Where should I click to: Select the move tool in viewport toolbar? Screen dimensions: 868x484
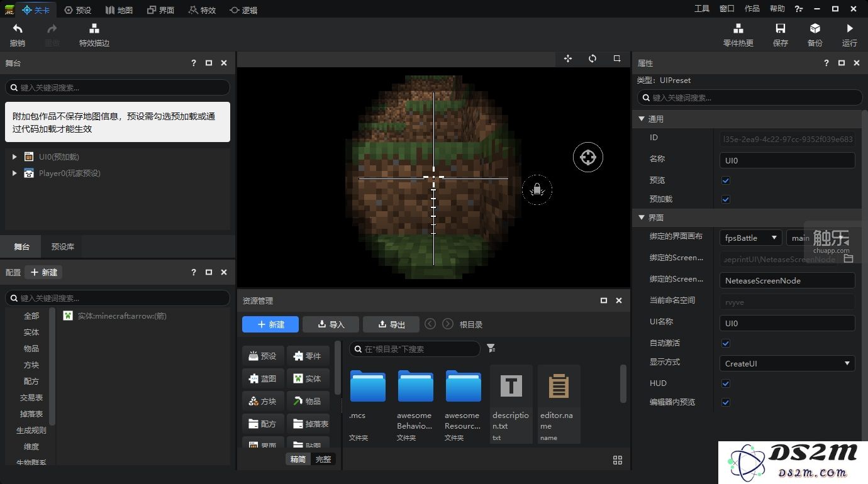[568, 58]
